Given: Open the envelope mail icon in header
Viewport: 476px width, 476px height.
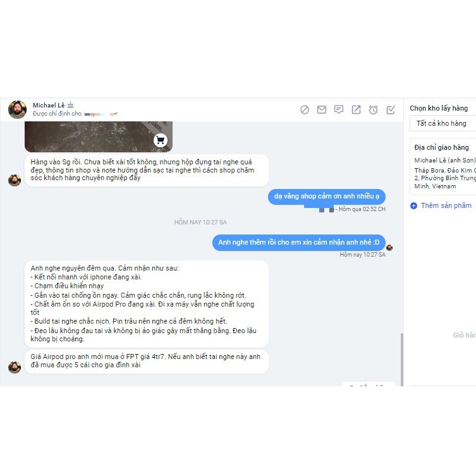Looking at the screenshot, I should [322, 109].
